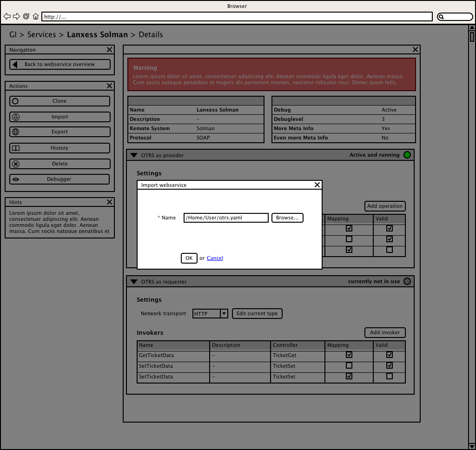This screenshot has width=476, height=450.
Task: Click the Cancel link in the dialog
Action: [215, 258]
